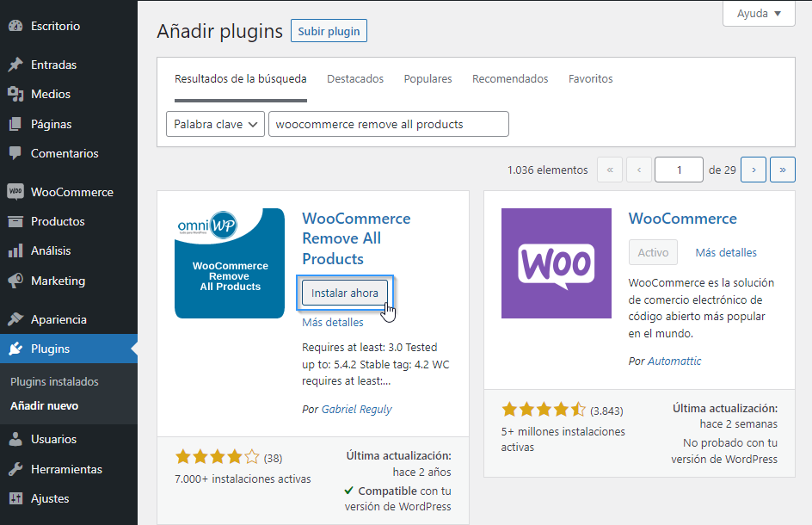812x525 pixels.
Task: Click the "7.000+ instalaciones activas" text
Action: click(243, 479)
